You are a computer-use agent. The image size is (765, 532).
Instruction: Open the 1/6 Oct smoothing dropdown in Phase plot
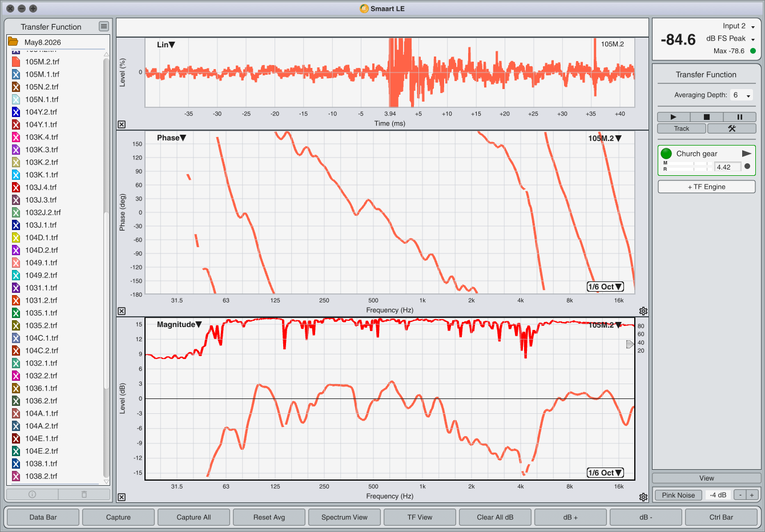point(605,287)
